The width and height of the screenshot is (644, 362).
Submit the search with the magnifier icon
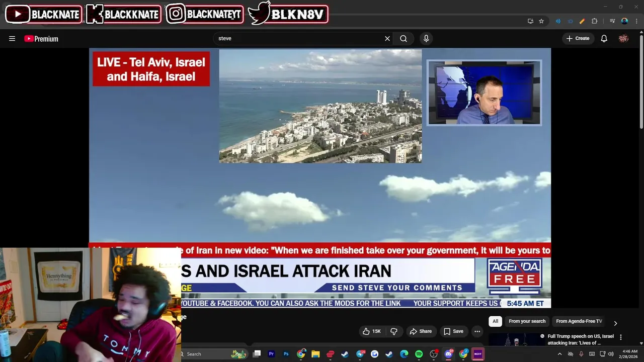(404, 38)
